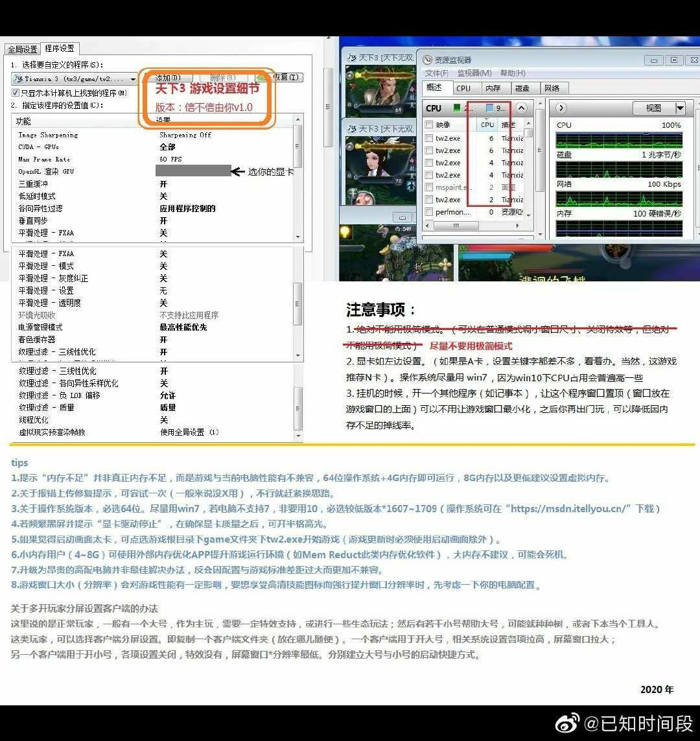The image size is (700, 741).
Task: Open the 监视器(M) menu
Action: 474,73
